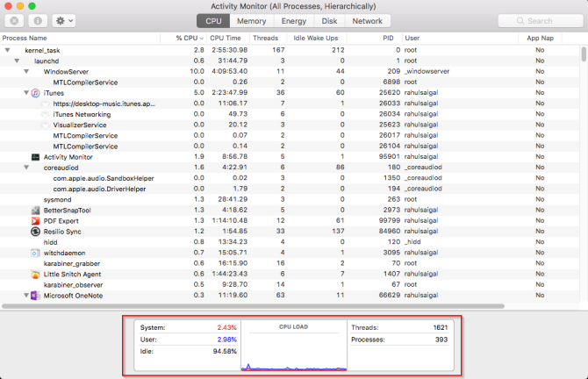The height and width of the screenshot is (379, 588).
Task: Select MTLCompilerService with PID 26104
Action: click(x=290, y=147)
